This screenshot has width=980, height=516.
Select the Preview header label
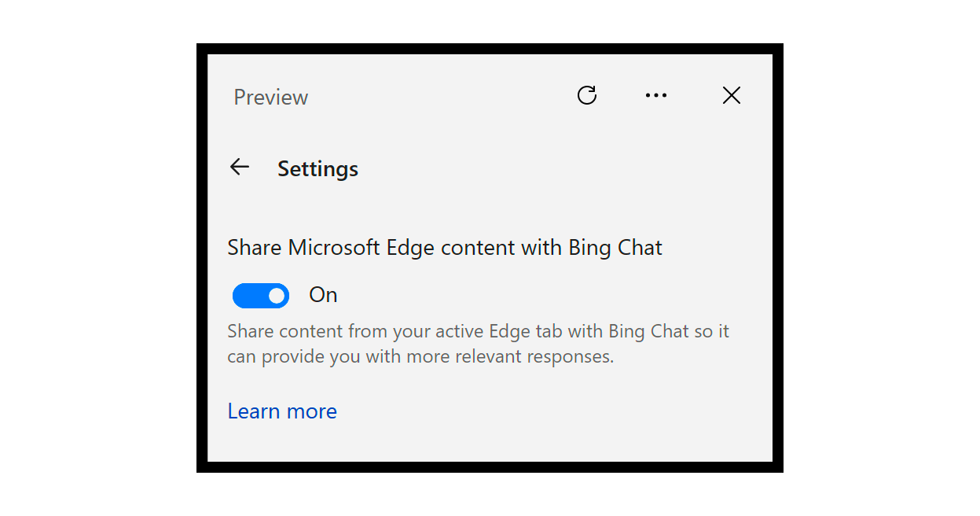click(x=270, y=96)
